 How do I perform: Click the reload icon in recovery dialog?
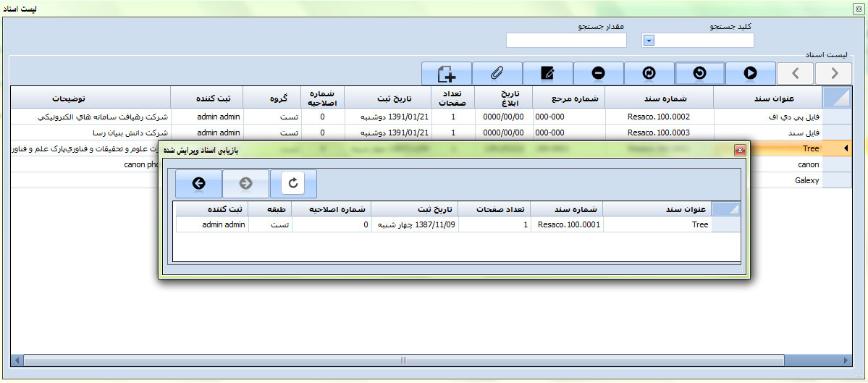tap(293, 184)
